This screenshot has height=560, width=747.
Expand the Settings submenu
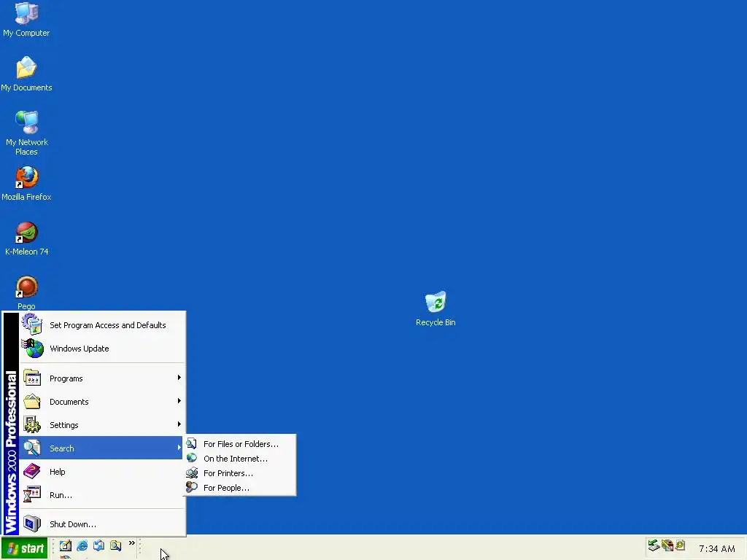[101, 425]
